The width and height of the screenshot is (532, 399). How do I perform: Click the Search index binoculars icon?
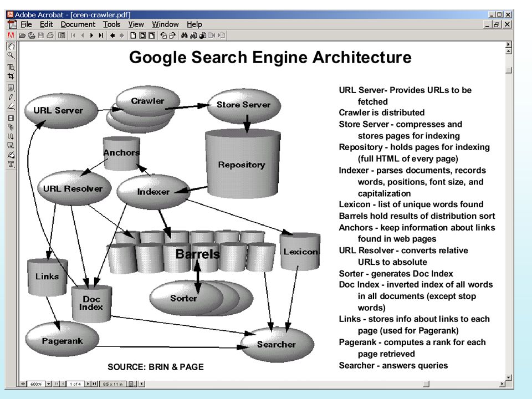coord(193,35)
